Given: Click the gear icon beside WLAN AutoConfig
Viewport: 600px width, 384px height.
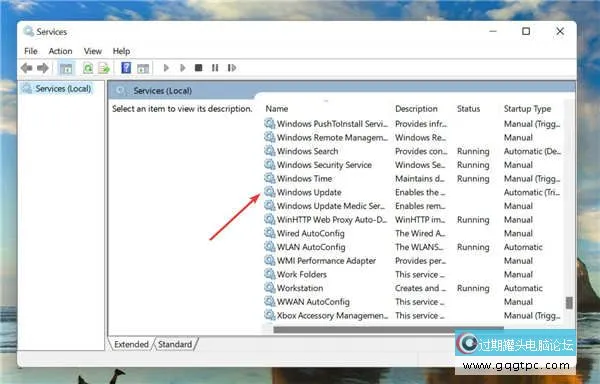Looking at the screenshot, I should (x=270, y=247).
